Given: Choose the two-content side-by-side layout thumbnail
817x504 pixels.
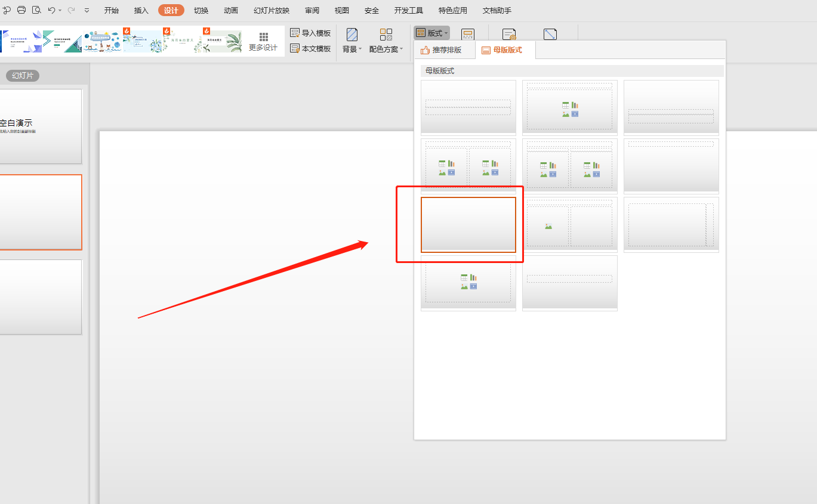Looking at the screenshot, I should click(468, 165).
